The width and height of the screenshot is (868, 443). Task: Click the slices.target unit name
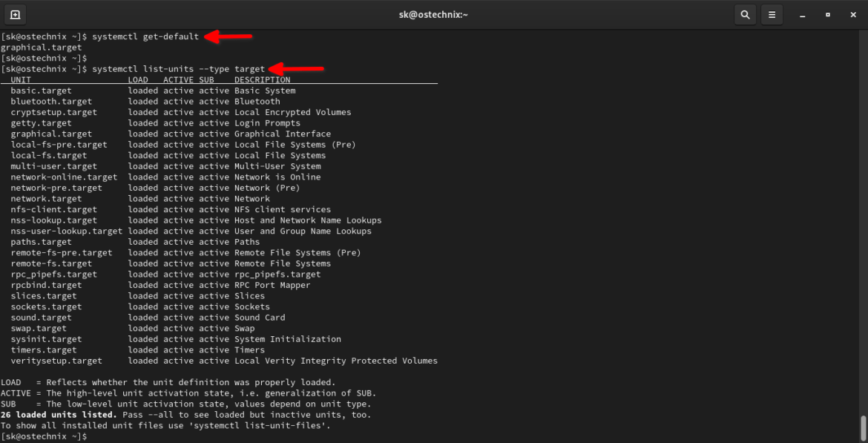44,295
